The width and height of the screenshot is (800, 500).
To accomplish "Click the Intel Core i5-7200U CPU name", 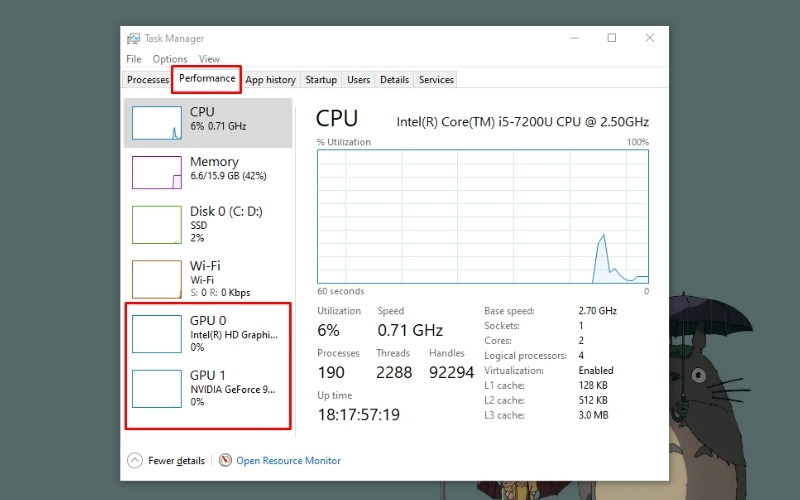I will pyautogui.click(x=522, y=122).
